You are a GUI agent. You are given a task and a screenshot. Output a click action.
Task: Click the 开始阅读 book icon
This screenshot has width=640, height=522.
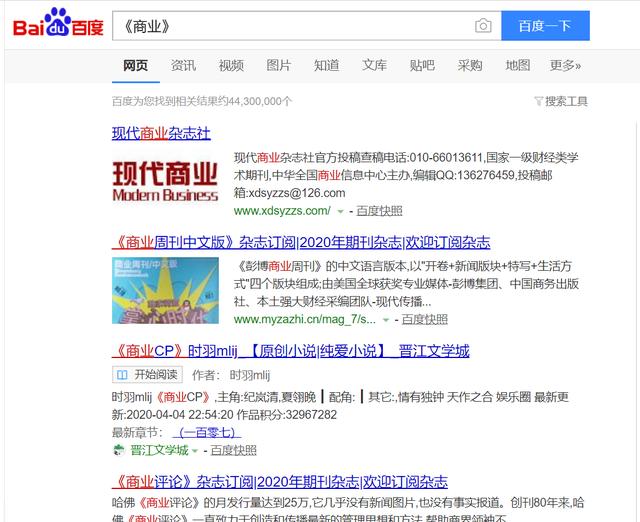(122, 375)
